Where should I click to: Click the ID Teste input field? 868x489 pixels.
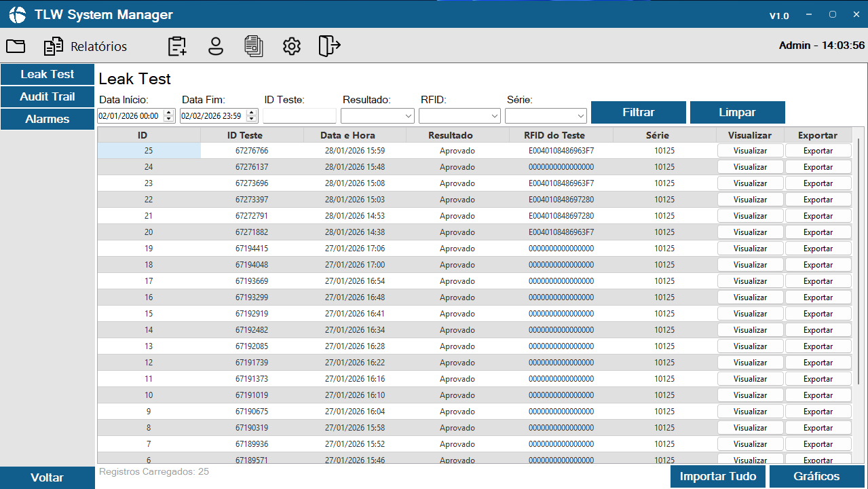click(299, 116)
